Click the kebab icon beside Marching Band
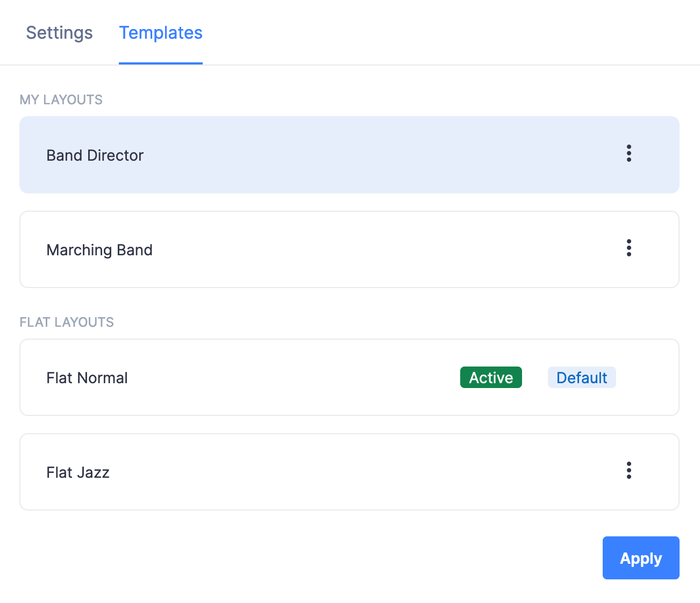The image size is (700, 603). click(x=628, y=249)
